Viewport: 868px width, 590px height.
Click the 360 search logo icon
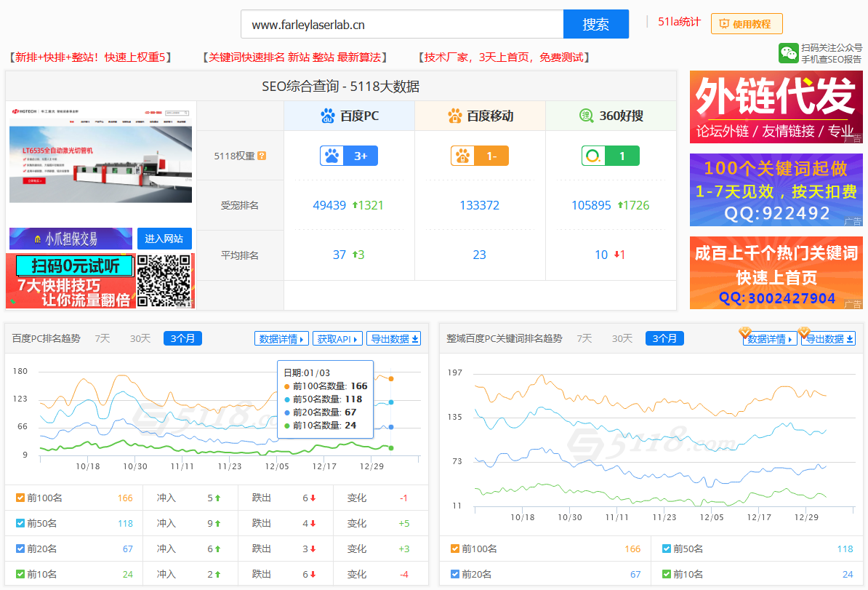[586, 116]
